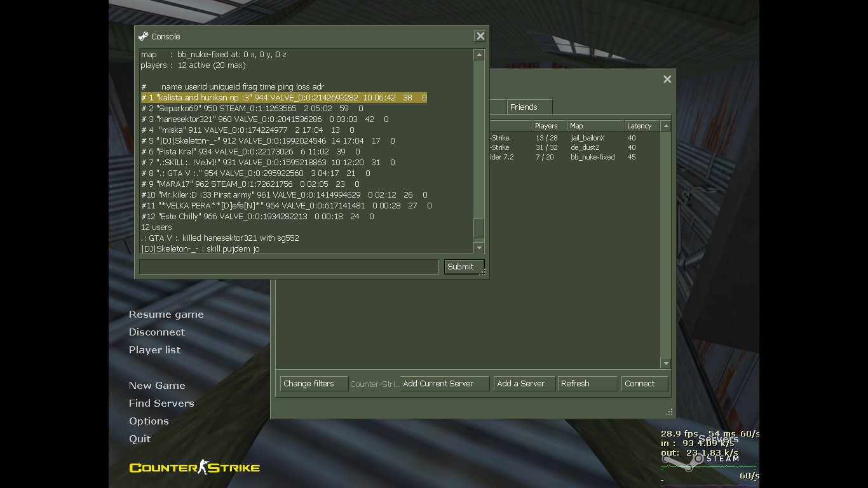This screenshot has height=488, width=868.
Task: Click the "12 users" console line
Action: [156, 227]
